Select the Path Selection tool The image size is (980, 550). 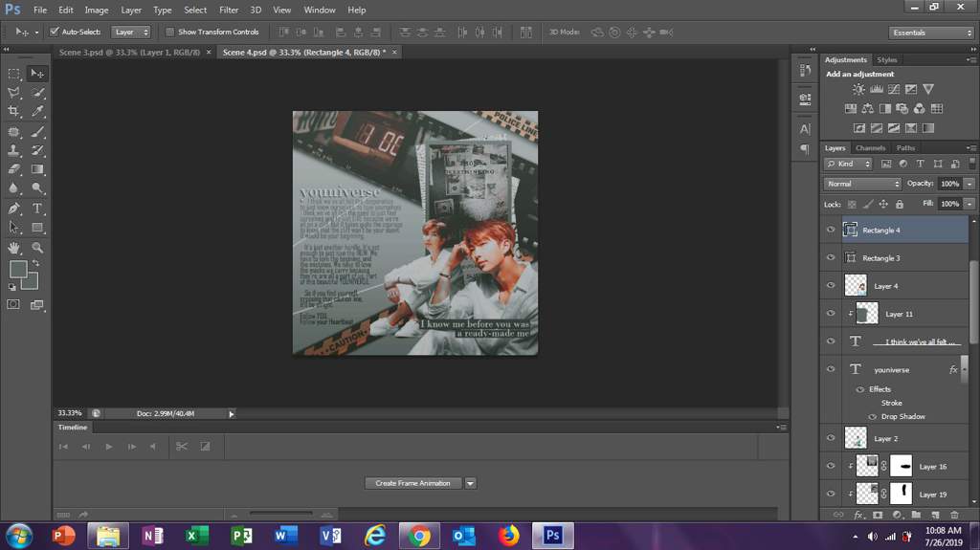pos(13,228)
